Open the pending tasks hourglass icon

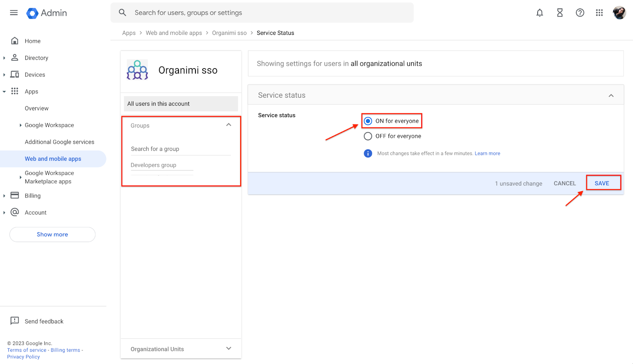(559, 12)
